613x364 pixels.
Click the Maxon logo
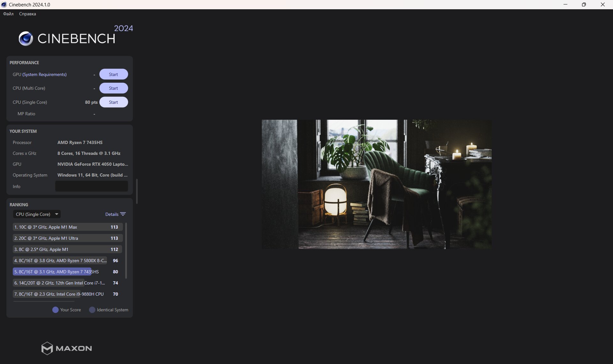66,348
